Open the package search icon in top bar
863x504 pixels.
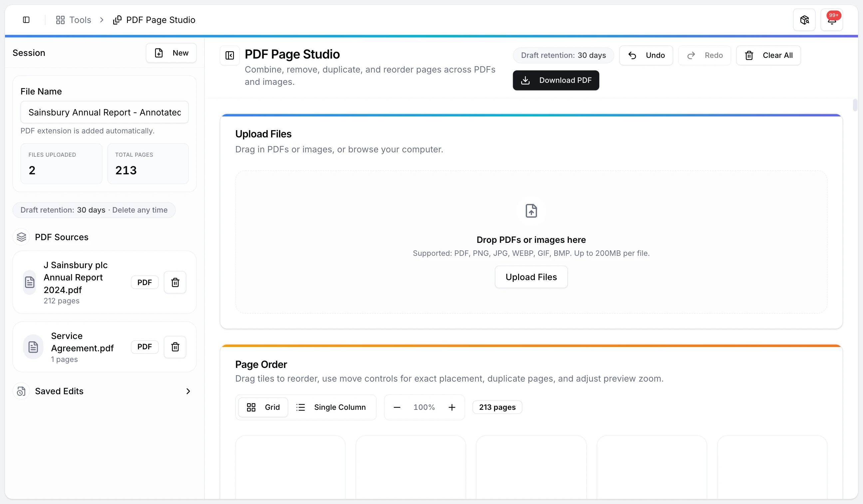point(804,20)
